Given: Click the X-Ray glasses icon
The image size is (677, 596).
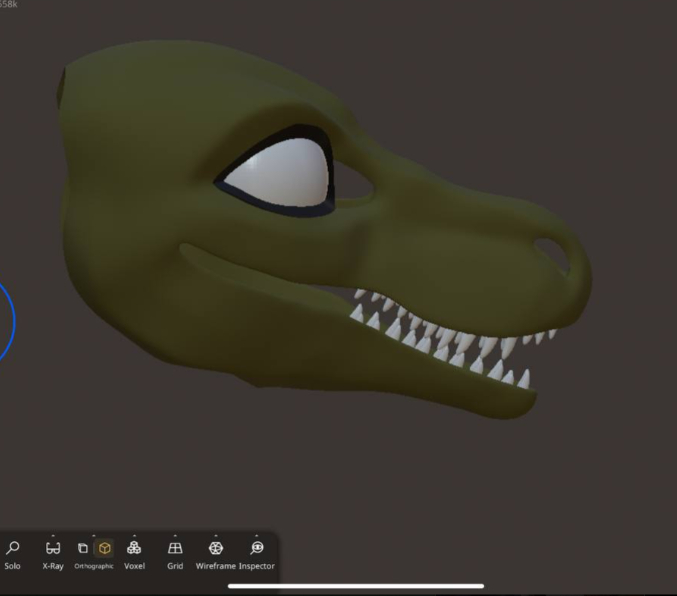Looking at the screenshot, I should (53, 549).
